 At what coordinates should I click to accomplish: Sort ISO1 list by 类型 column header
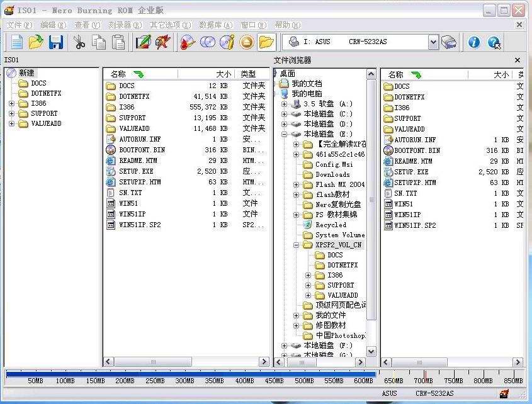(251, 74)
